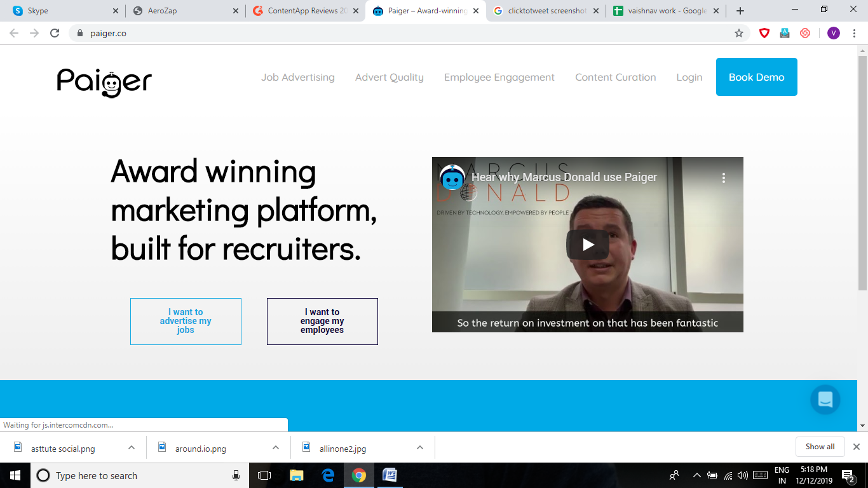Click the red circular extension icon

pos(805,33)
